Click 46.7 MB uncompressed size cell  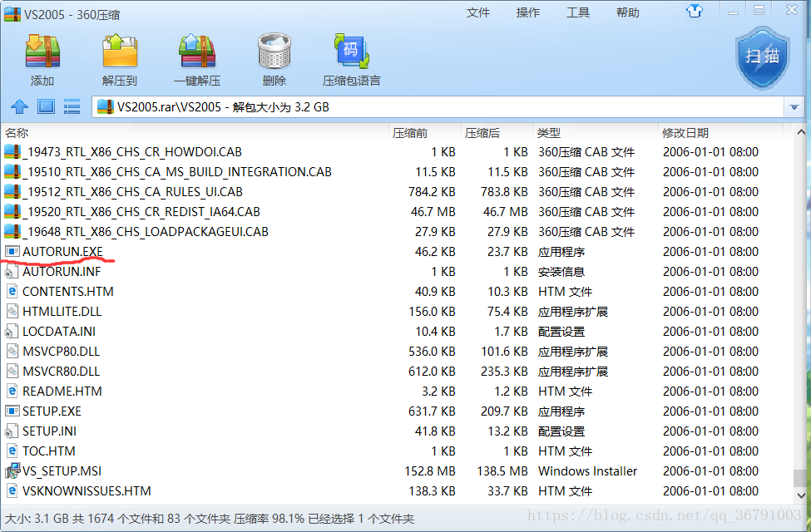(433, 211)
